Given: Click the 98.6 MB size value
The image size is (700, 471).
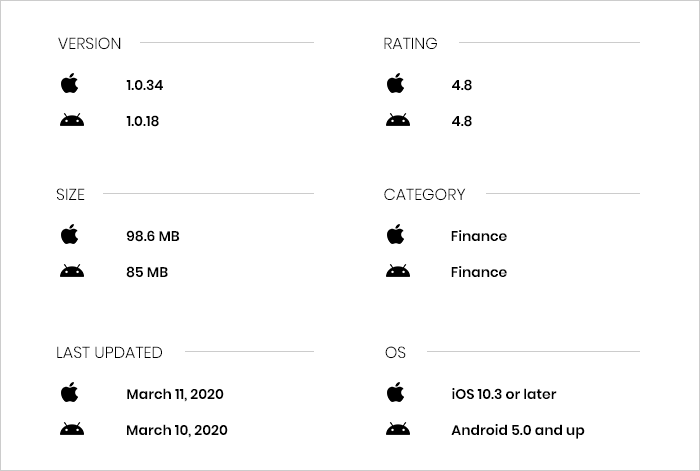Looking at the screenshot, I should (152, 236).
